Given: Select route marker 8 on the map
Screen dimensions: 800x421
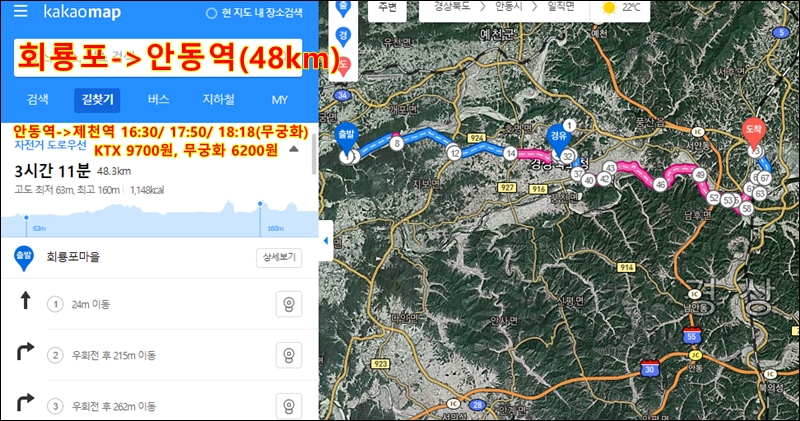Looking at the screenshot, I should 397,143.
